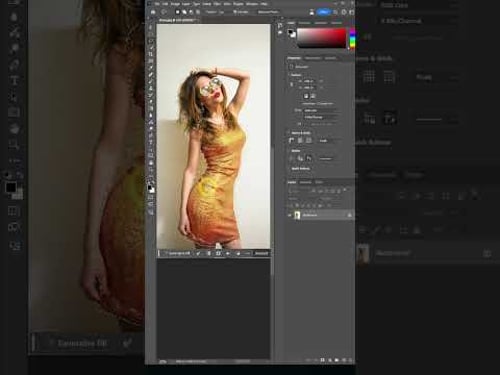
Task: Select the Crop tool in toolbar
Action: pos(151,54)
